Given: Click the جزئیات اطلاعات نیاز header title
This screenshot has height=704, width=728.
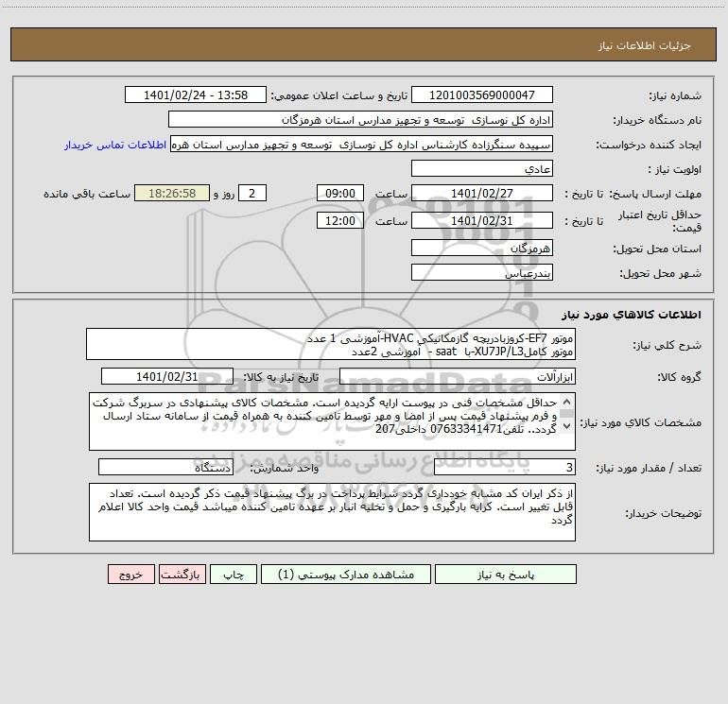Looking at the screenshot, I should [x=645, y=45].
